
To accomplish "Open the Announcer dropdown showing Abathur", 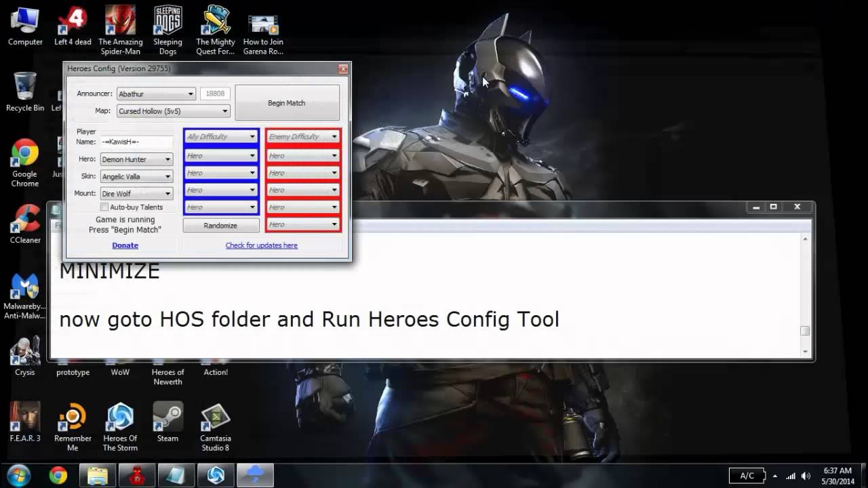I will click(156, 94).
